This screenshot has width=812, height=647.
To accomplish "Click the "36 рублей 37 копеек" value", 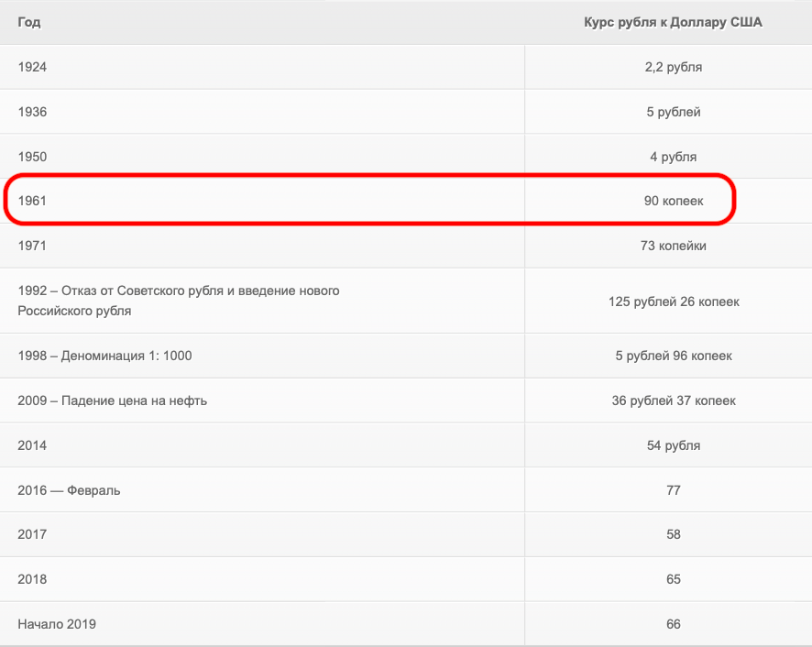I will click(x=674, y=400).
